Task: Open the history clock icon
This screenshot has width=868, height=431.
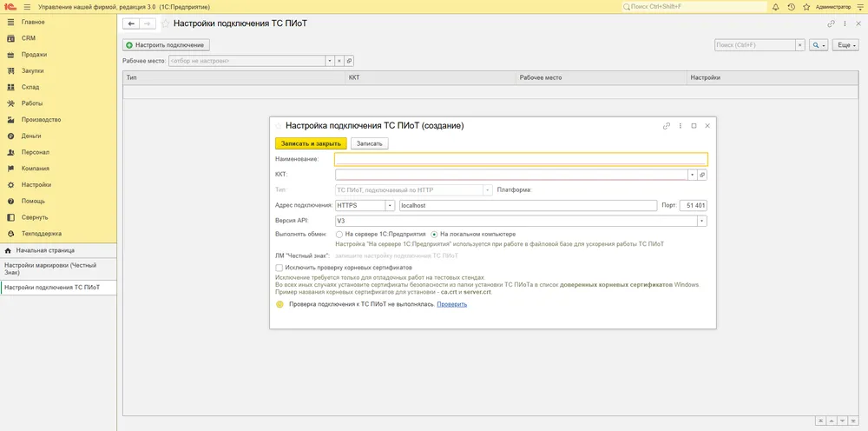Action: click(791, 7)
